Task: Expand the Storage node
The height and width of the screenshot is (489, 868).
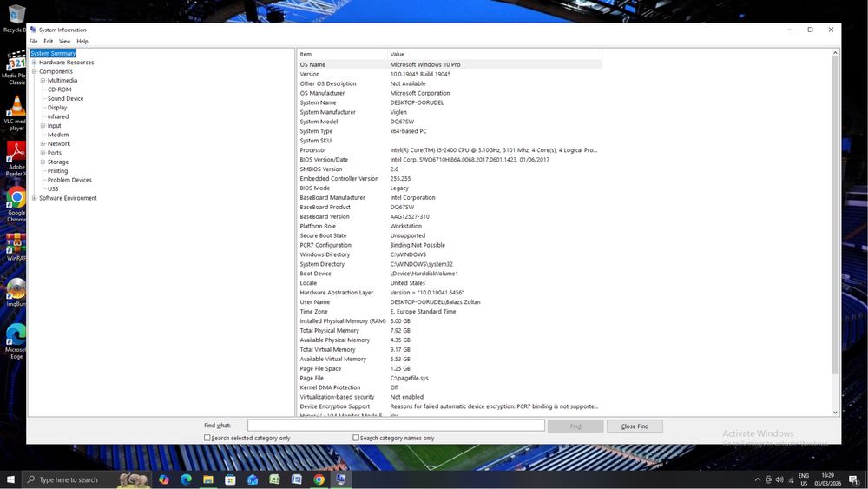Action: [x=43, y=162]
